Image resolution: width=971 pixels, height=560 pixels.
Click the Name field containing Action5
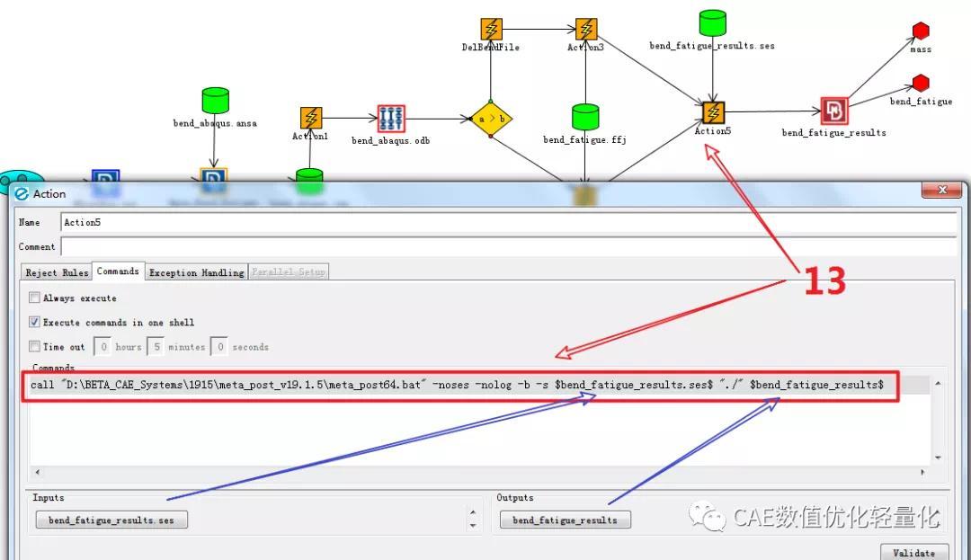[x=509, y=222]
